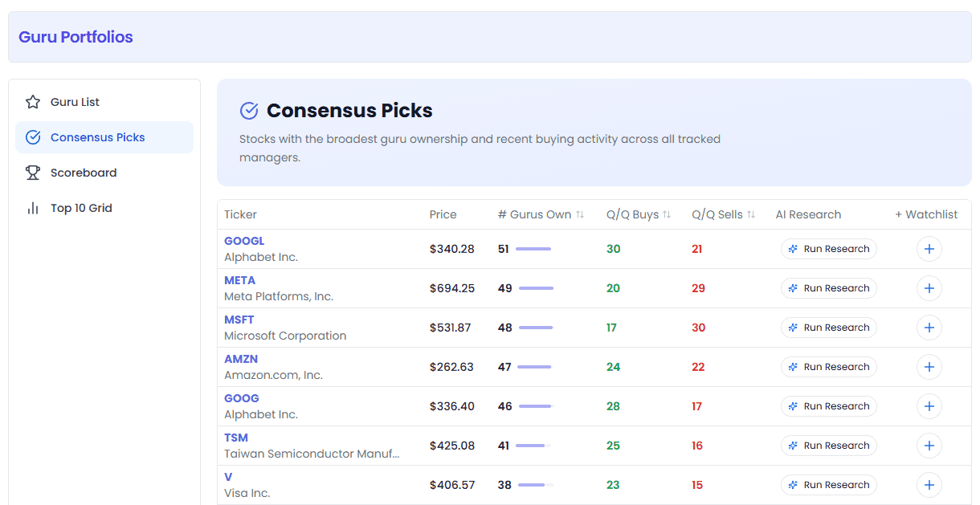Click the large Consensus Picks heading icon
980x505 pixels.
coord(249,111)
